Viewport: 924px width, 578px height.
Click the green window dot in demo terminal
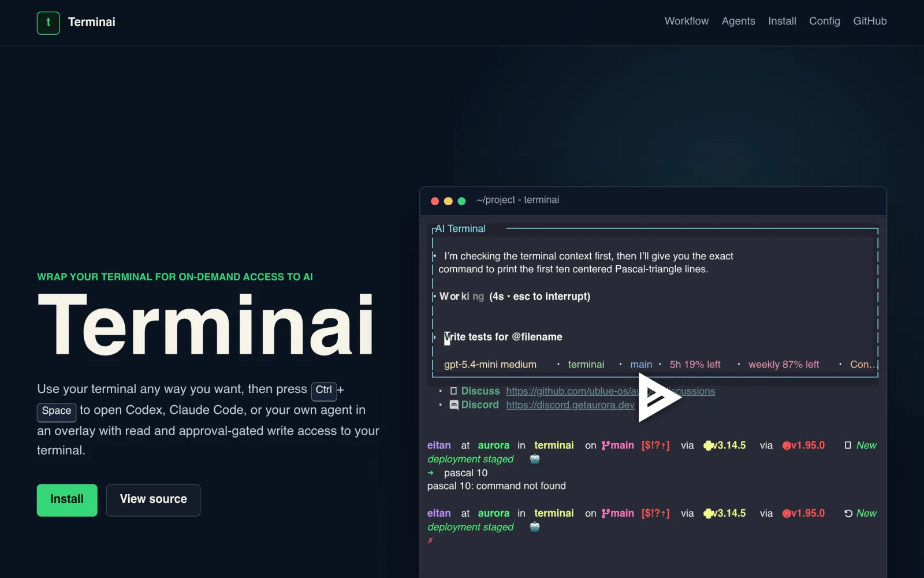tap(461, 201)
